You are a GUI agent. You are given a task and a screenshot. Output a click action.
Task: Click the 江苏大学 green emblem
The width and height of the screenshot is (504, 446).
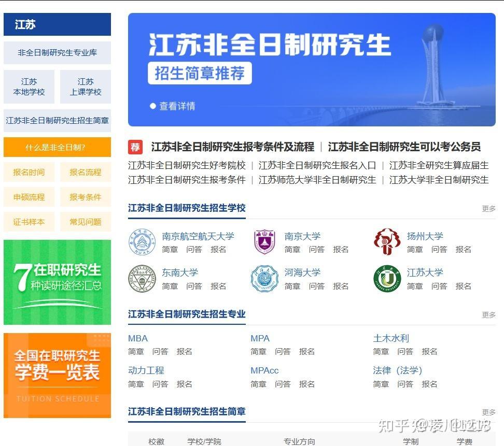tap(387, 278)
